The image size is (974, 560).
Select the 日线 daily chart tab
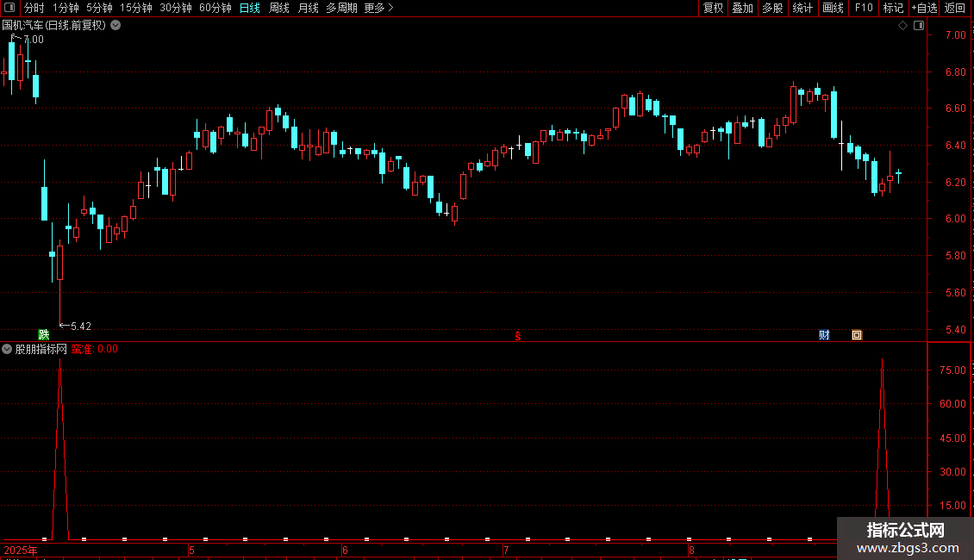(250, 8)
